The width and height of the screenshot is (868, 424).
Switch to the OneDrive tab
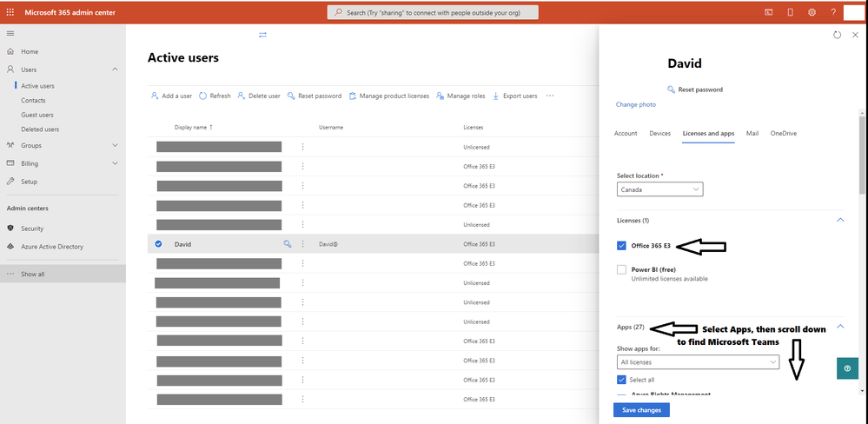click(x=784, y=134)
